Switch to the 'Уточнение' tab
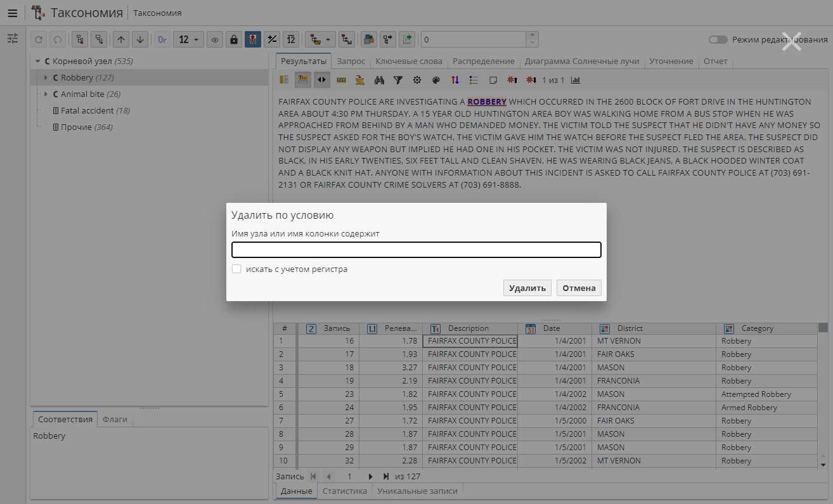Viewport: 833px width, 504px height. pyautogui.click(x=671, y=61)
